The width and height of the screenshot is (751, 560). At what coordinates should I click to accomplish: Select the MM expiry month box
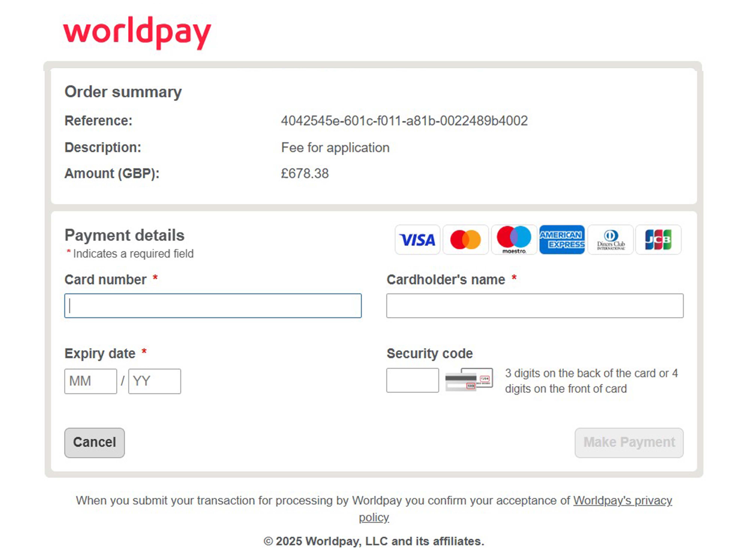click(90, 381)
